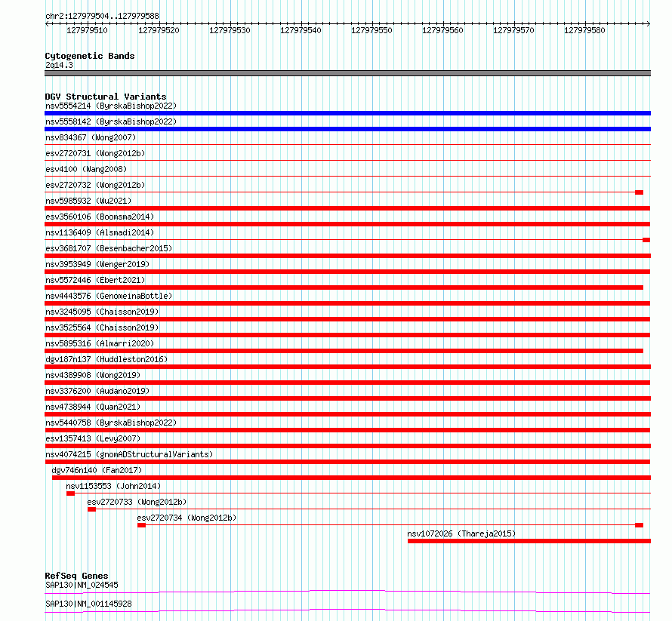Open nsv1153553 (John2014) variant label

[113, 486]
